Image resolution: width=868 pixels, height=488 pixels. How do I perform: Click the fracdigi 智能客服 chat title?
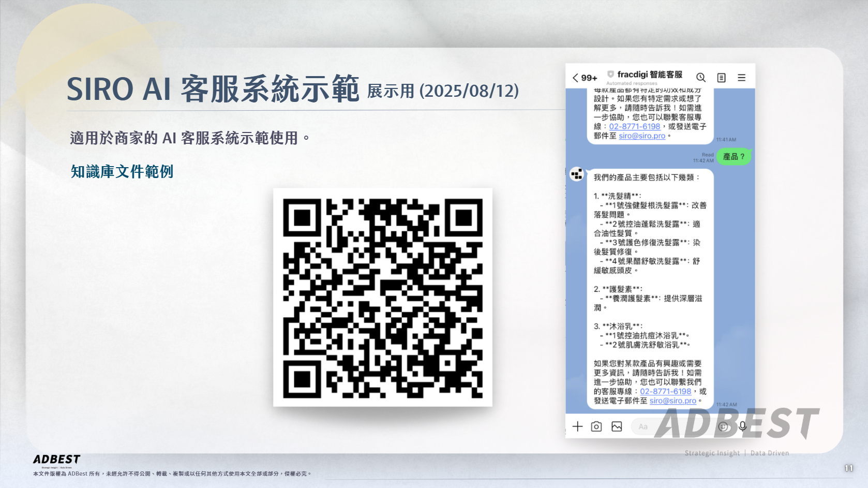pos(649,75)
